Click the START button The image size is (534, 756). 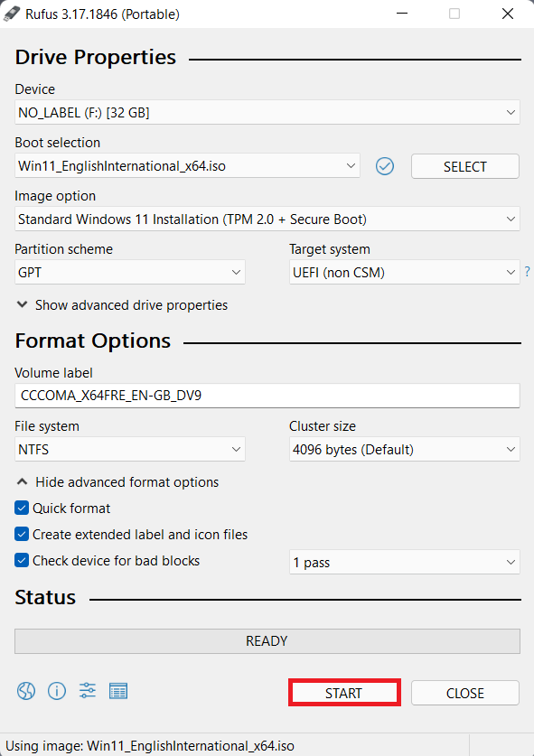(344, 693)
